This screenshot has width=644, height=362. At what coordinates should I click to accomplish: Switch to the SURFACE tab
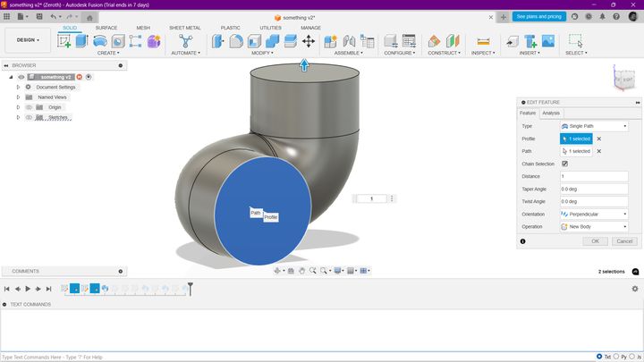[x=106, y=28]
